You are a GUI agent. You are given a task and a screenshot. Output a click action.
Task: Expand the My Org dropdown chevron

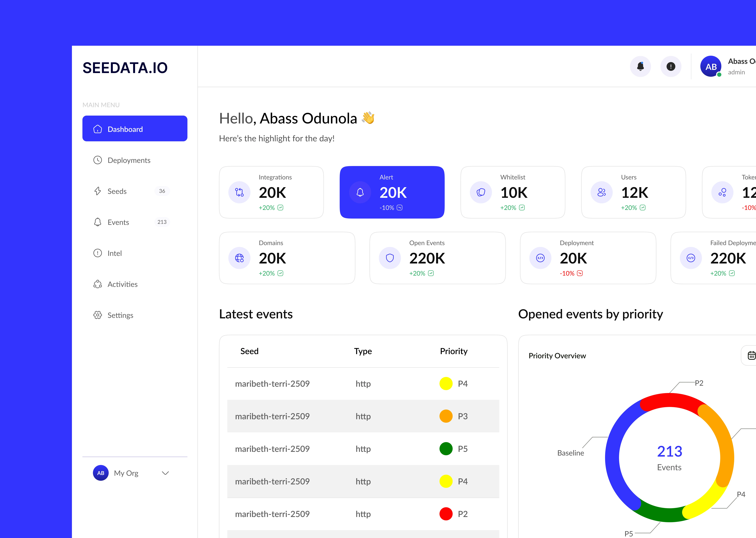(x=165, y=473)
